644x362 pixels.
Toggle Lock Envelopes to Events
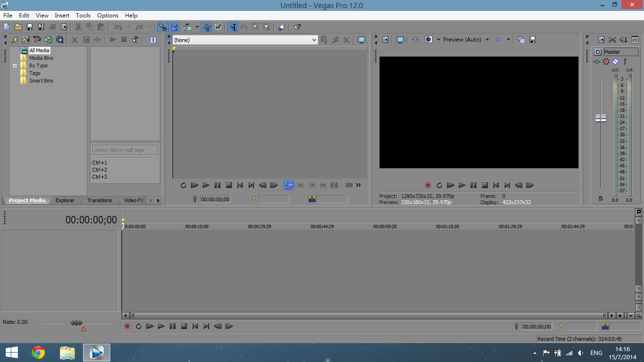[206, 27]
